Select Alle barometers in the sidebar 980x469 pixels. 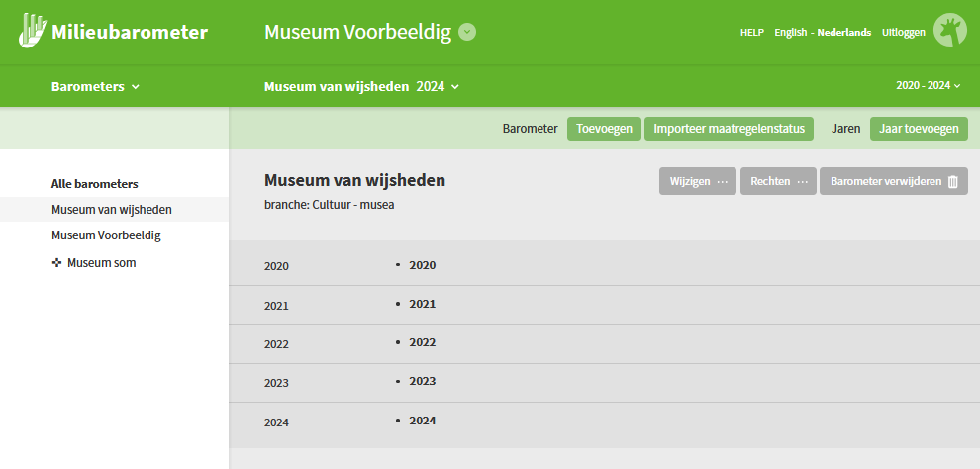(94, 184)
